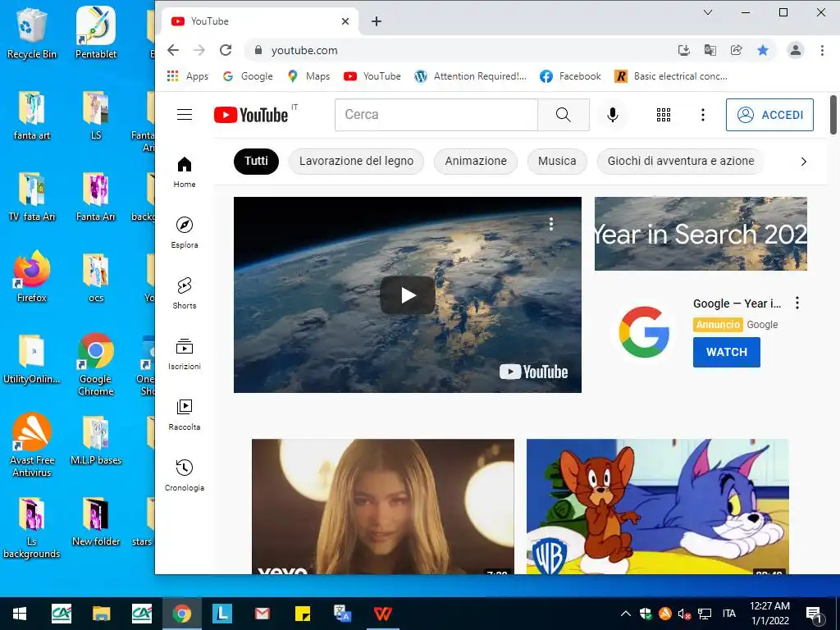840x630 pixels.
Task: Select Giochi di avventura e azione chip
Action: point(680,162)
